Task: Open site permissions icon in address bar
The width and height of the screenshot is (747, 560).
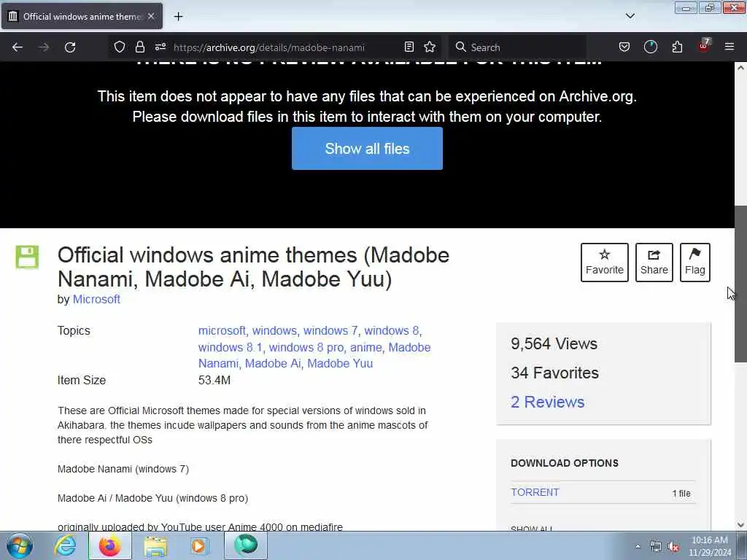Action: [160, 47]
